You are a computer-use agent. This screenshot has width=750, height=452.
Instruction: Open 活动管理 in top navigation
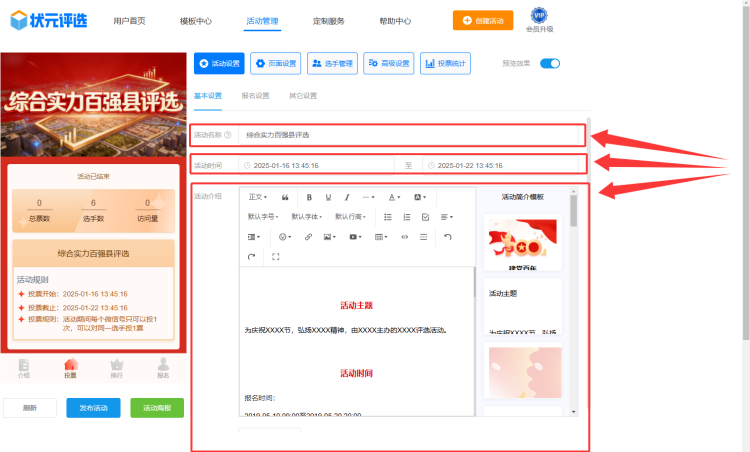262,21
